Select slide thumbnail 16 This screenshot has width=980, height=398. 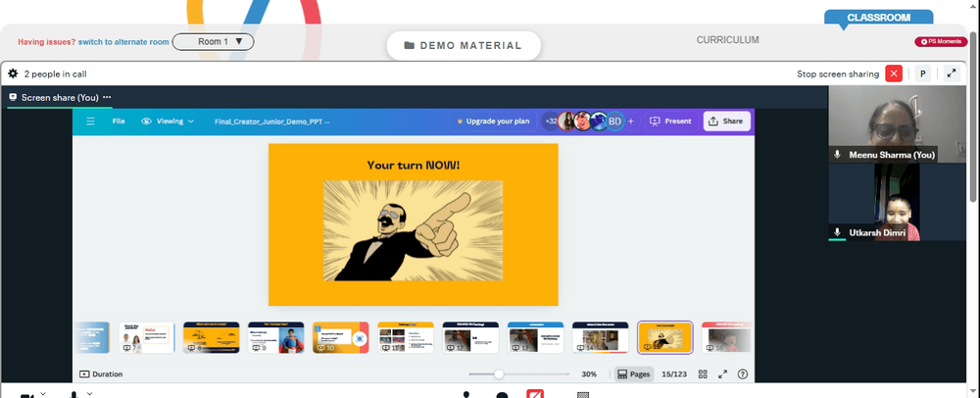726,337
